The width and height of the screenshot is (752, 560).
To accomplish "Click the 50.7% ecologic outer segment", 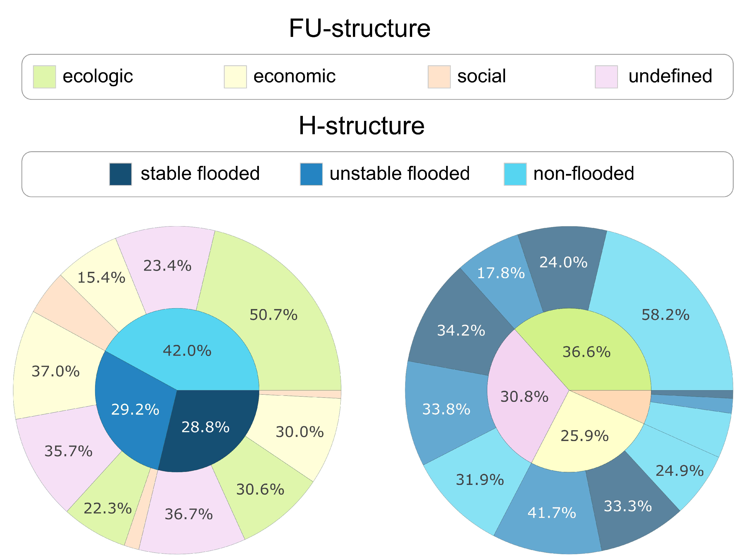I will pyautogui.click(x=273, y=315).
